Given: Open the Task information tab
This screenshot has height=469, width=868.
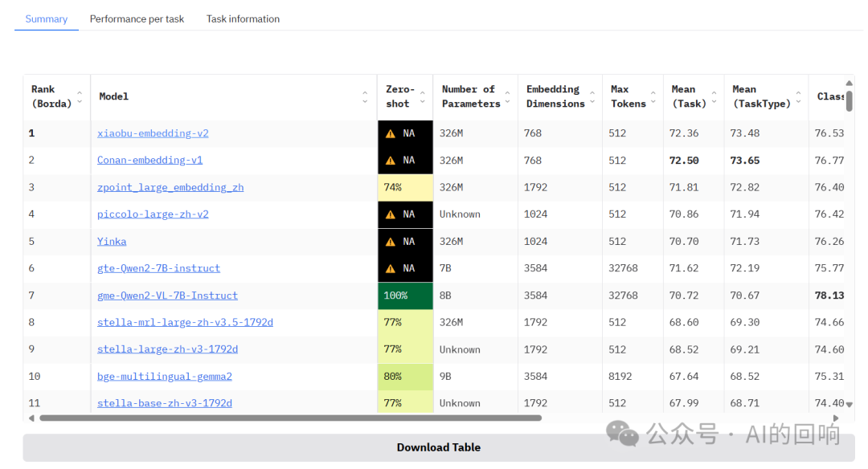Looking at the screenshot, I should click(243, 18).
